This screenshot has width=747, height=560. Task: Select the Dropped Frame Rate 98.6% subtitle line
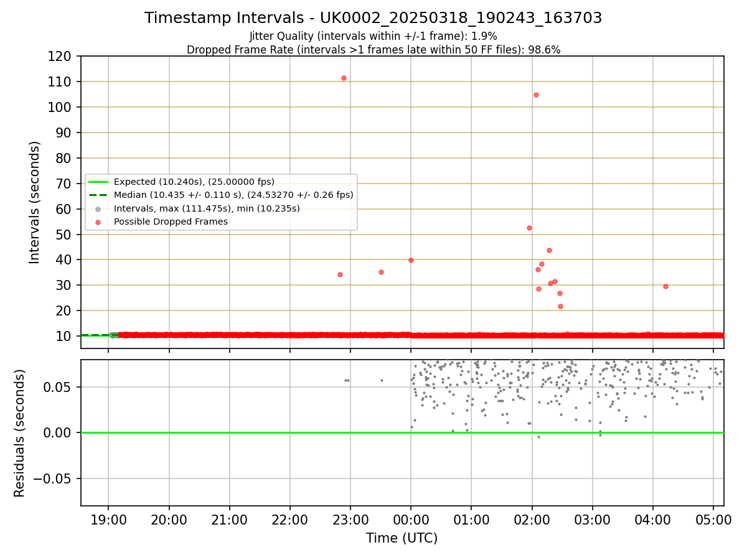tap(374, 50)
